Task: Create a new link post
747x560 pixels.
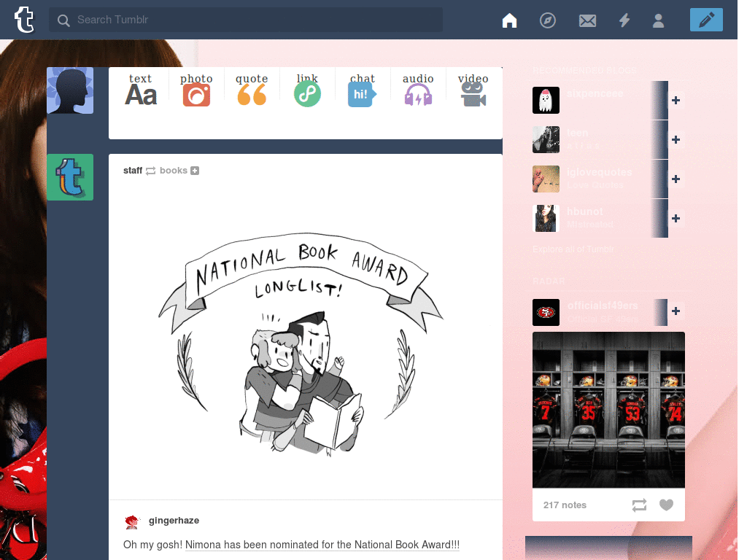Action: [x=307, y=90]
